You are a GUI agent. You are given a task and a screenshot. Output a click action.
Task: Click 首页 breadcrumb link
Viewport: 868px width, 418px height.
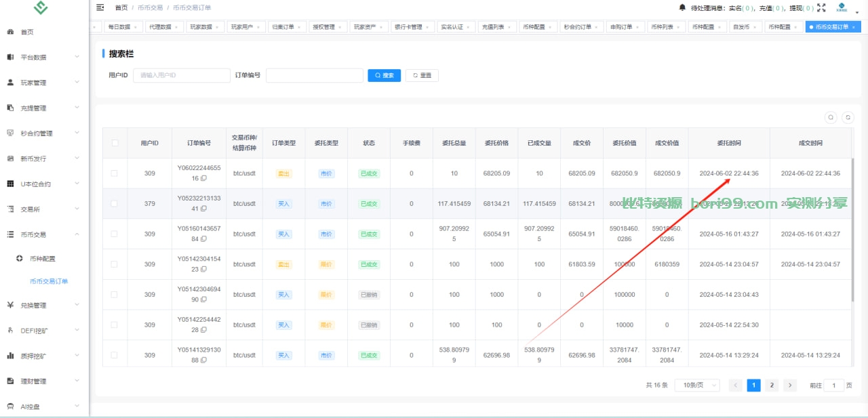(121, 7)
